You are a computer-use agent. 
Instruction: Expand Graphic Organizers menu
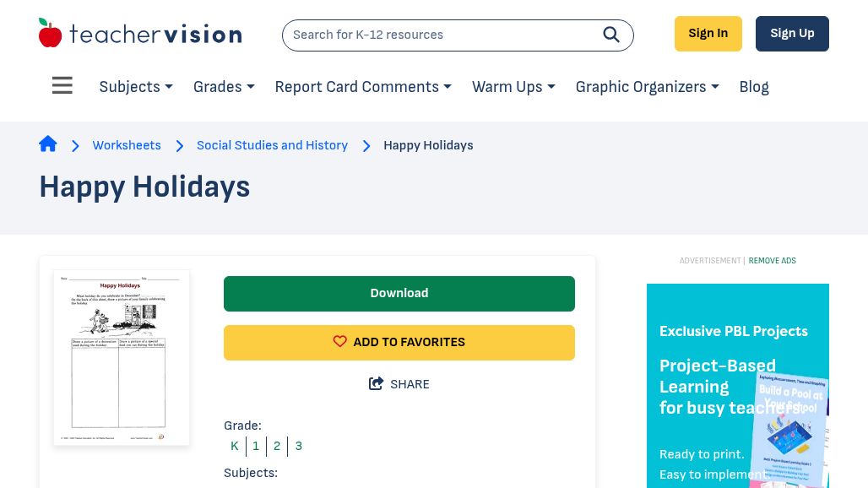coord(647,87)
